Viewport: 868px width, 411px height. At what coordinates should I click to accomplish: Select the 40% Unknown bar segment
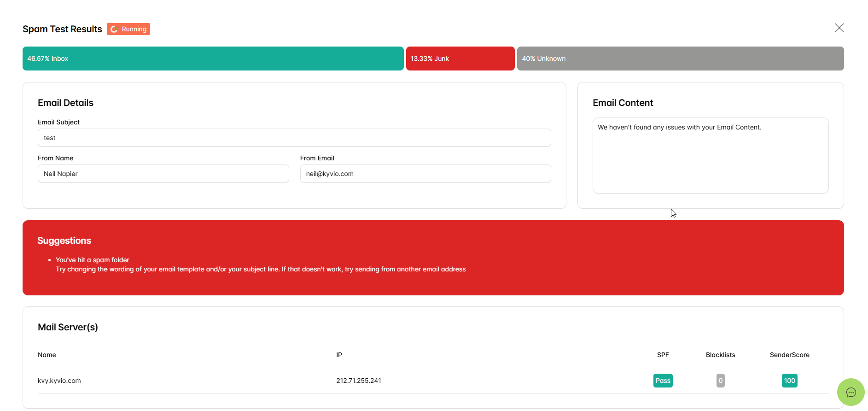(681, 59)
